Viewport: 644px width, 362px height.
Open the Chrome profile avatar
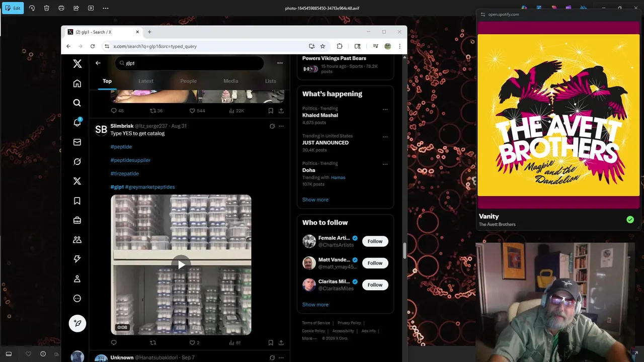pyautogui.click(x=387, y=46)
